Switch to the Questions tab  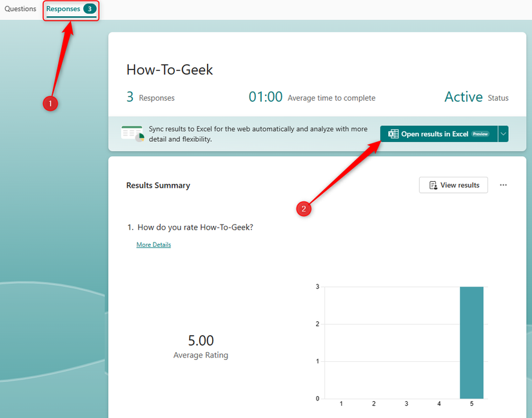20,8
